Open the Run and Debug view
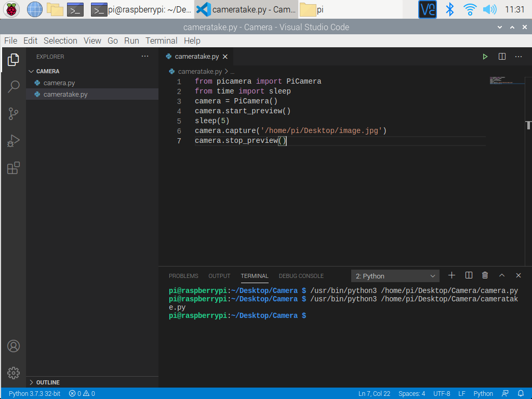 click(14, 141)
